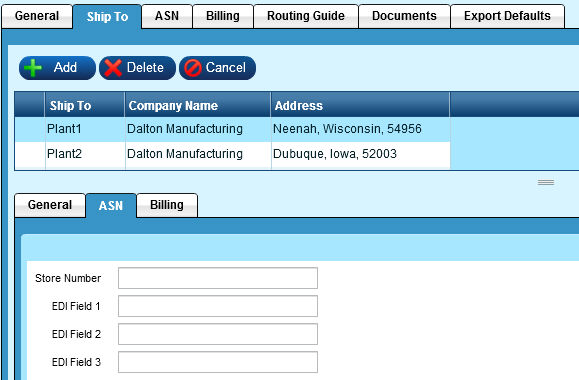Focus the EDI Field 3 input
Screen dimensions: 579x380
(x=218, y=362)
